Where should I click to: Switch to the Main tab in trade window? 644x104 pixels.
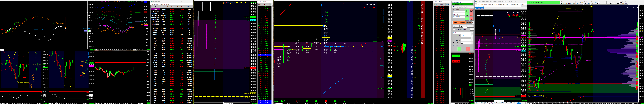coord(454,7)
